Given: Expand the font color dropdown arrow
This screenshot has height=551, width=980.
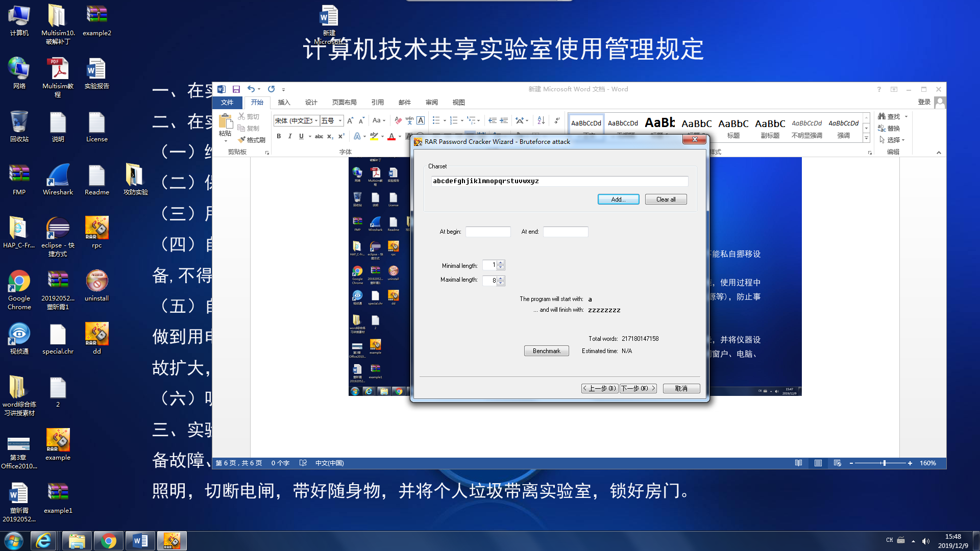Looking at the screenshot, I should click(x=400, y=136).
